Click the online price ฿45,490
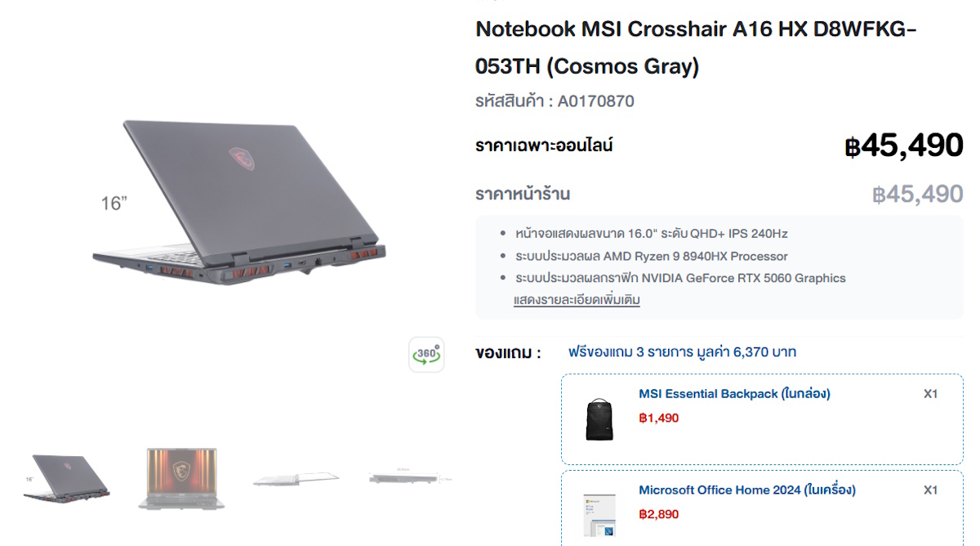The width and height of the screenshot is (980, 546). (x=904, y=145)
